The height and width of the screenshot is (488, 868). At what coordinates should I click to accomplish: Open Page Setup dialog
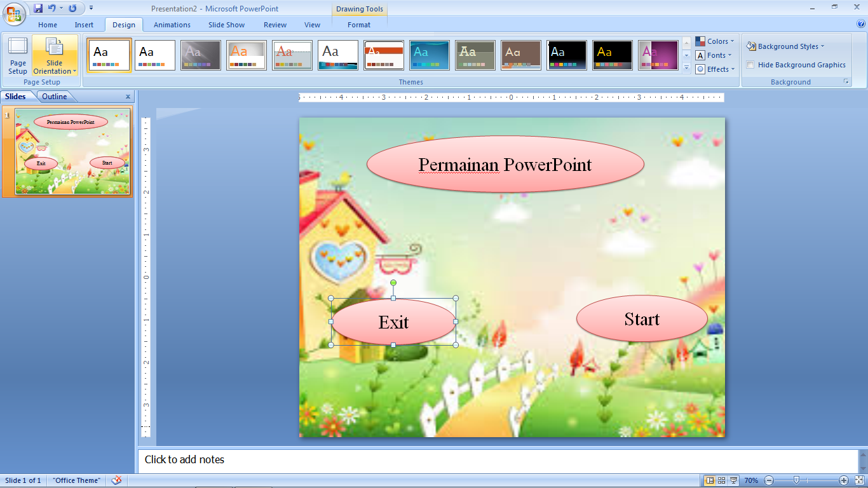(18, 56)
